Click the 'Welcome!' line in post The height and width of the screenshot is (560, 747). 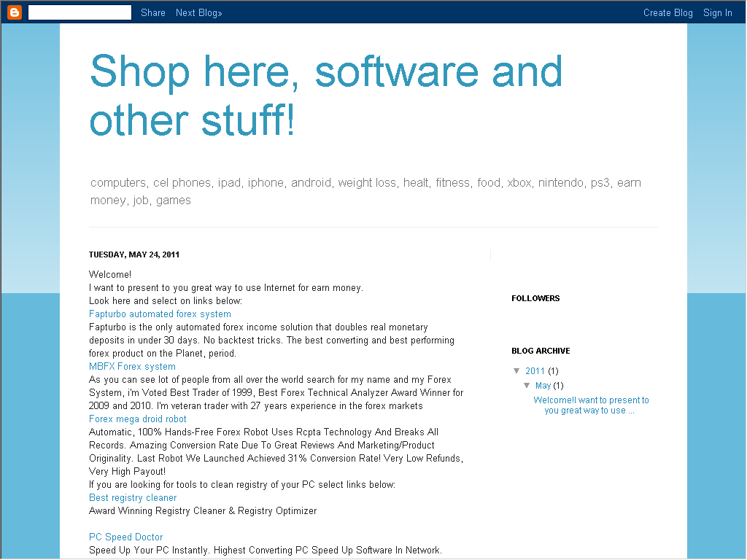click(110, 274)
